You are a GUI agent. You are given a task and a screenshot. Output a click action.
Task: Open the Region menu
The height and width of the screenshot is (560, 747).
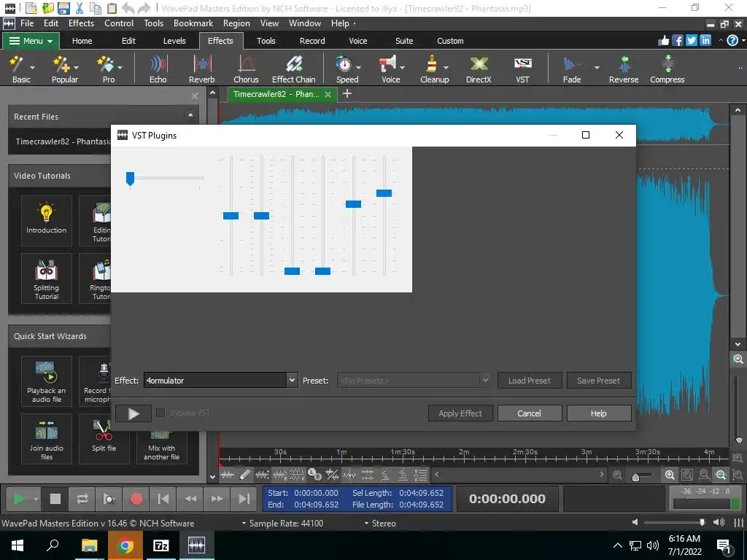click(x=236, y=23)
